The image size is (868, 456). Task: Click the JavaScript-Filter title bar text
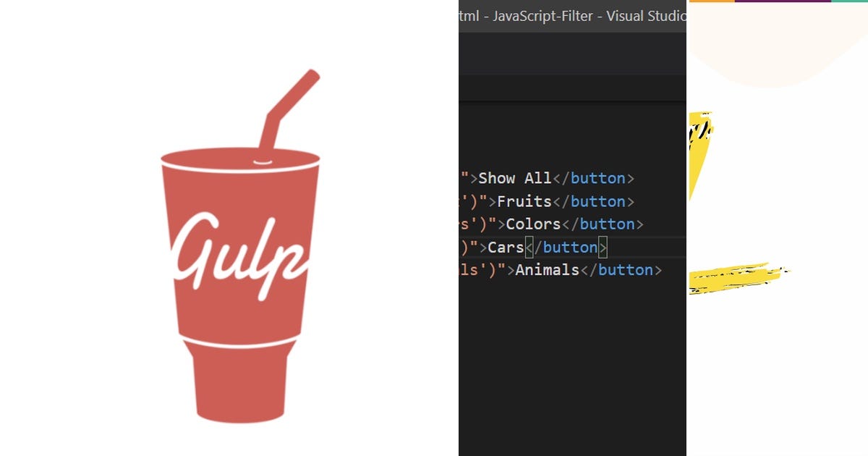pyautogui.click(x=542, y=16)
